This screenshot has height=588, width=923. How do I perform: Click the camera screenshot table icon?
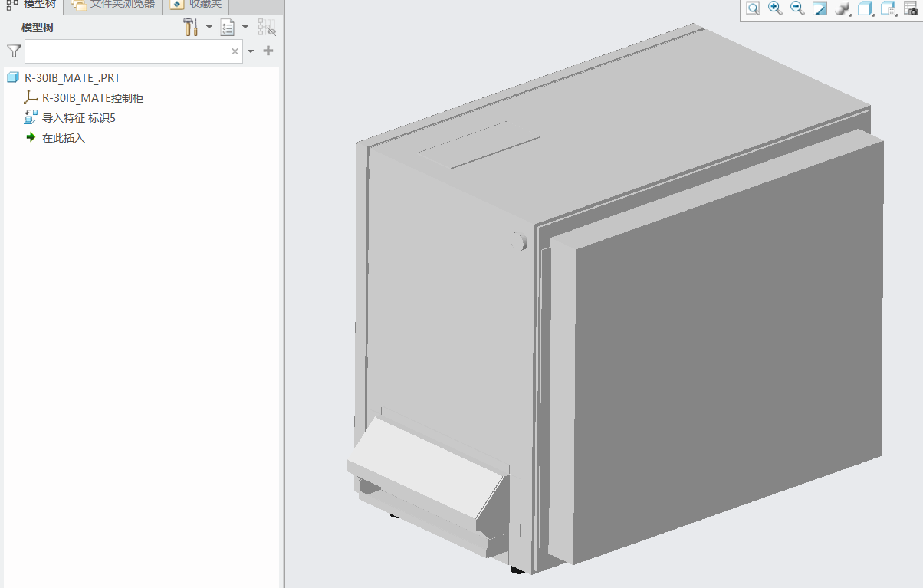coord(912,8)
